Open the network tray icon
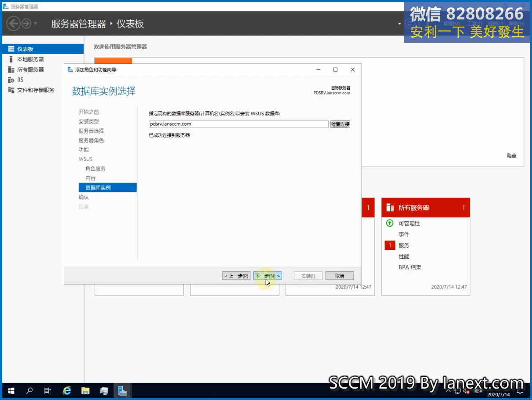Image resolution: width=532 pixels, height=400 pixels. (457, 392)
